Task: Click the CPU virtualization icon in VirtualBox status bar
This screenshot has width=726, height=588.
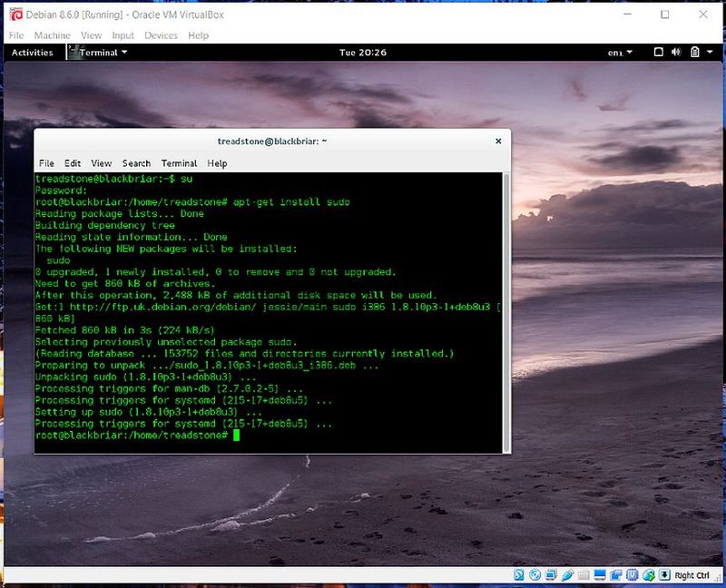Action: point(632,575)
